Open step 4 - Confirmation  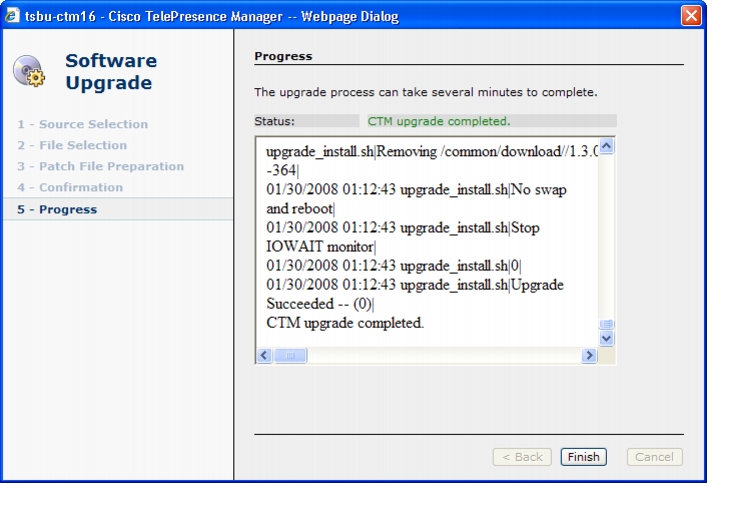pyautogui.click(x=70, y=187)
